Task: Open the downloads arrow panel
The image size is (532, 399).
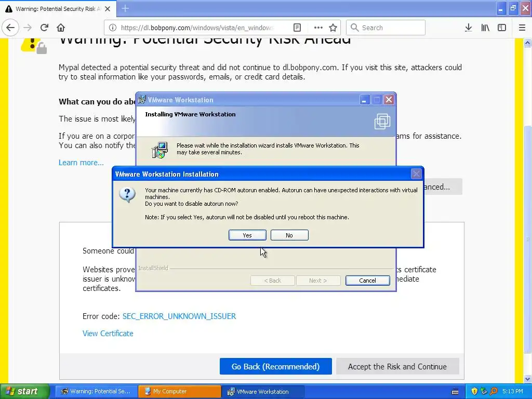Action: click(468, 28)
